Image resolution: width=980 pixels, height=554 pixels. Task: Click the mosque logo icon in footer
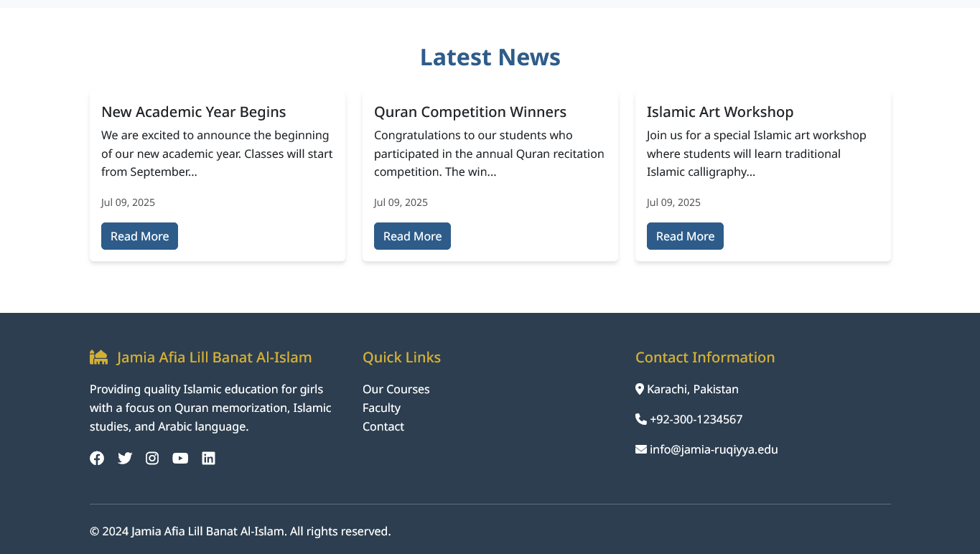tap(98, 357)
